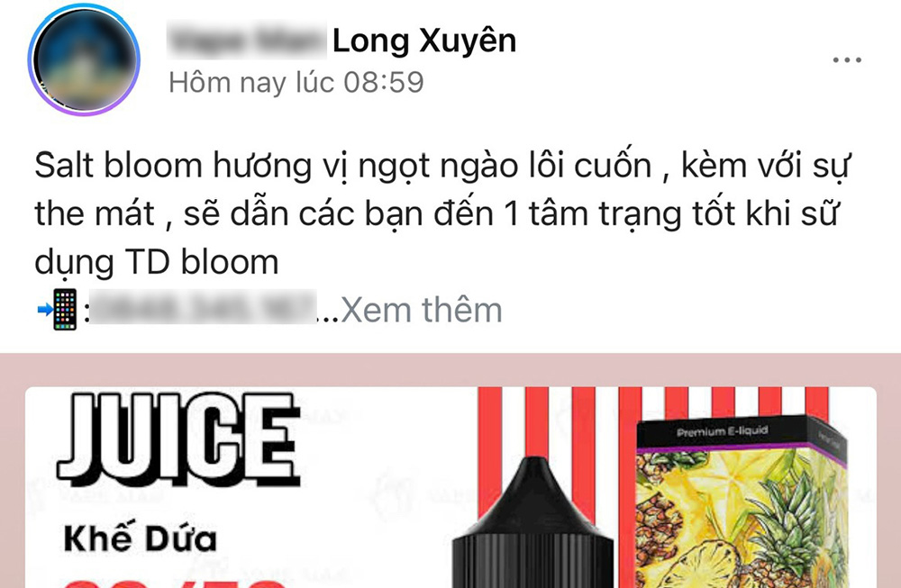Open the JUICE product image
Image resolution: width=901 pixels, height=588 pixels.
pyautogui.click(x=450, y=487)
